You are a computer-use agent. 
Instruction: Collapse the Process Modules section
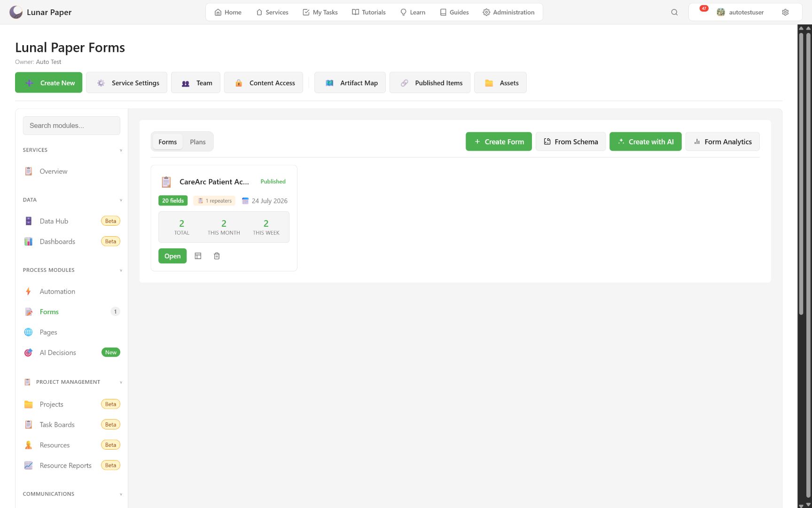click(x=121, y=270)
